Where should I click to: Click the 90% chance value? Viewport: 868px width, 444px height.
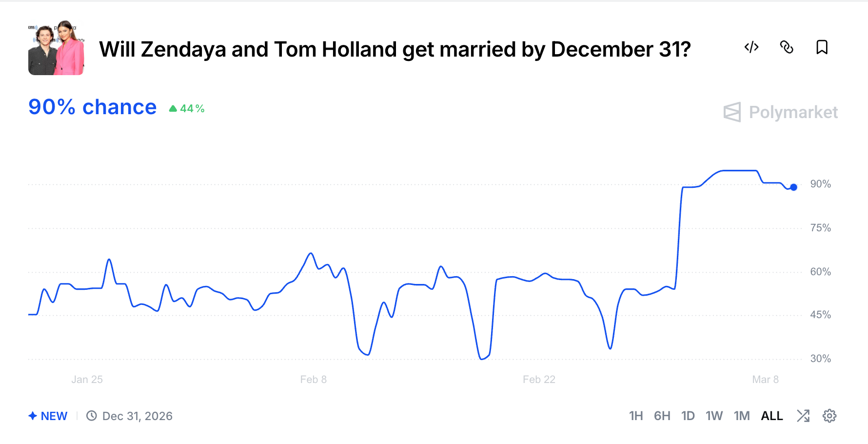coord(93,107)
